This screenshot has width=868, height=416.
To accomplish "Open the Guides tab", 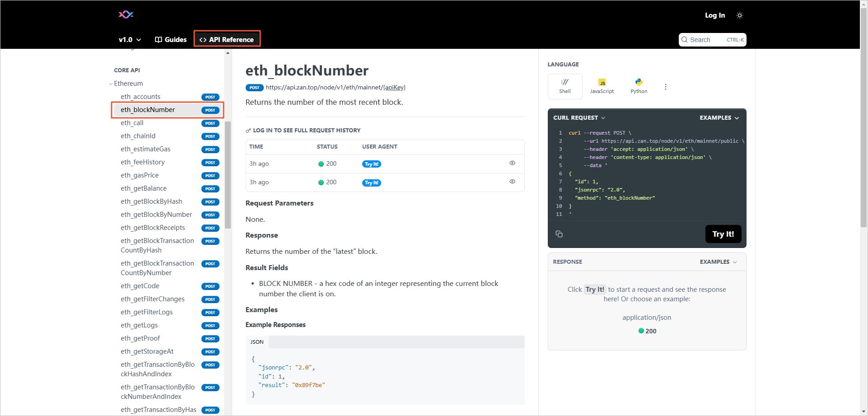I will (171, 40).
